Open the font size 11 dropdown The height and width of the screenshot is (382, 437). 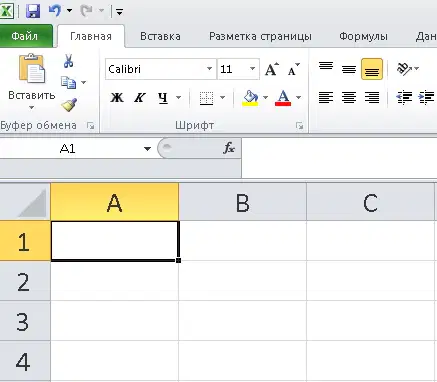pos(252,69)
